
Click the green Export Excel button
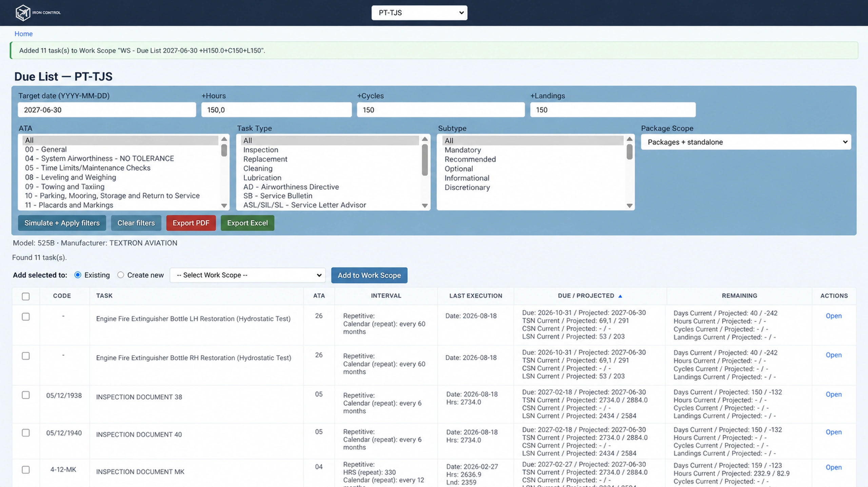(x=248, y=223)
